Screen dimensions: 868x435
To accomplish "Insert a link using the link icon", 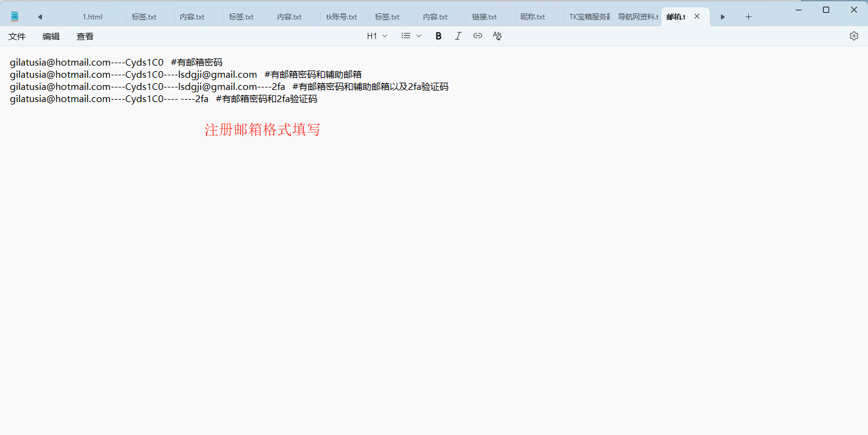I will [x=478, y=36].
